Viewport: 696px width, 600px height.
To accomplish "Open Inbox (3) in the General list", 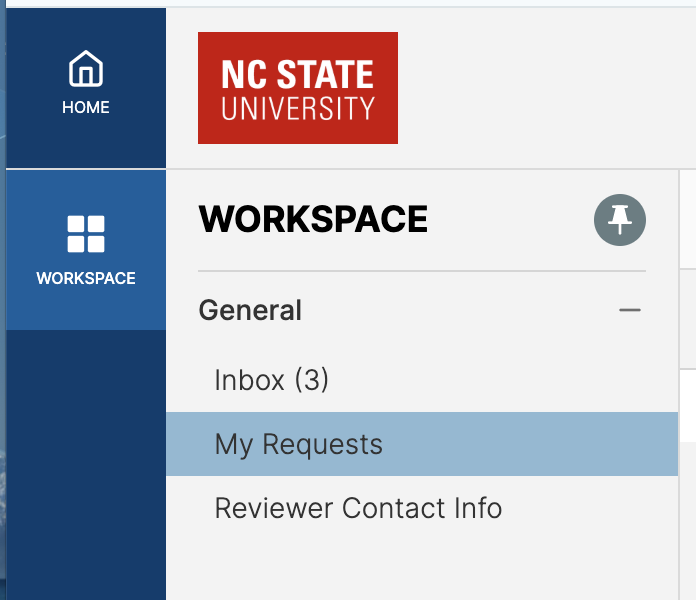I will 271,380.
